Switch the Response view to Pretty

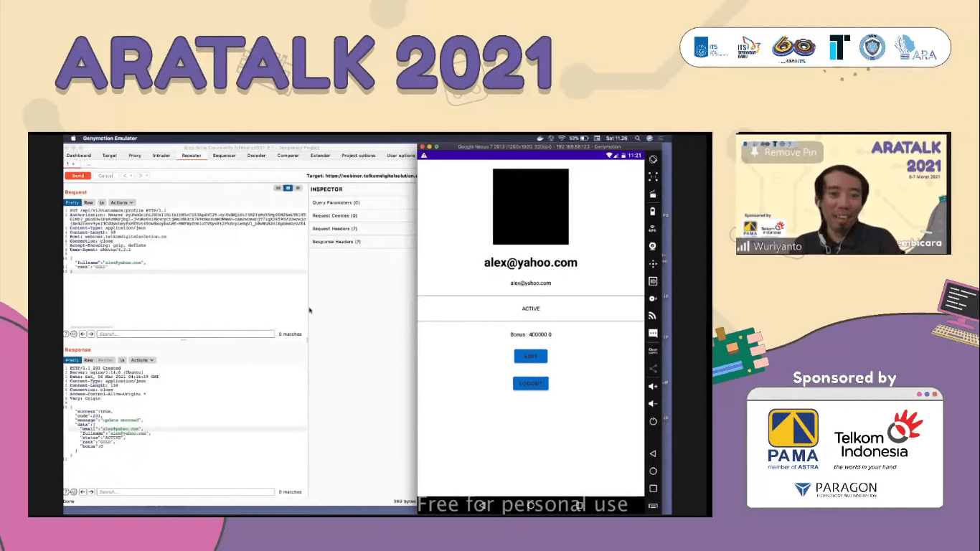(72, 360)
